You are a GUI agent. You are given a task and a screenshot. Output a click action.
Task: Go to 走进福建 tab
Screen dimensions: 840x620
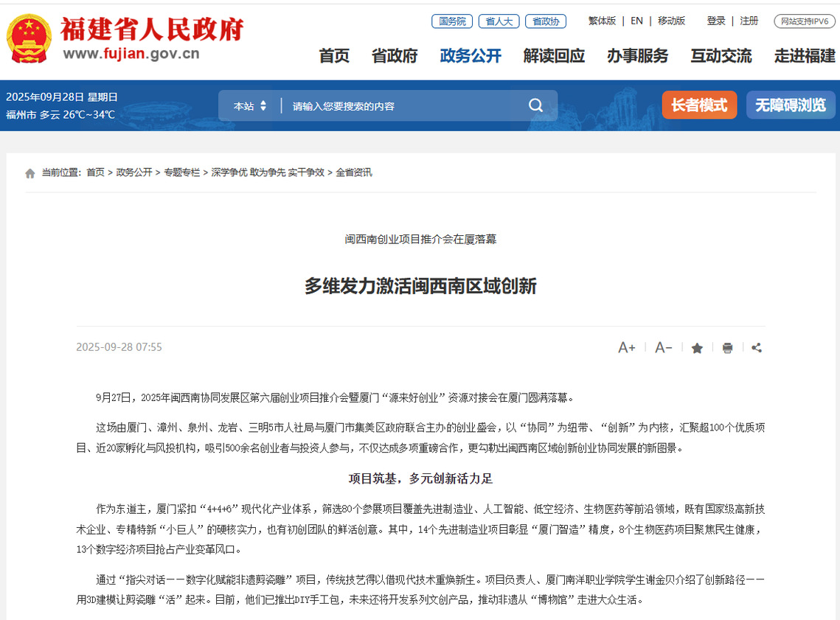point(805,56)
